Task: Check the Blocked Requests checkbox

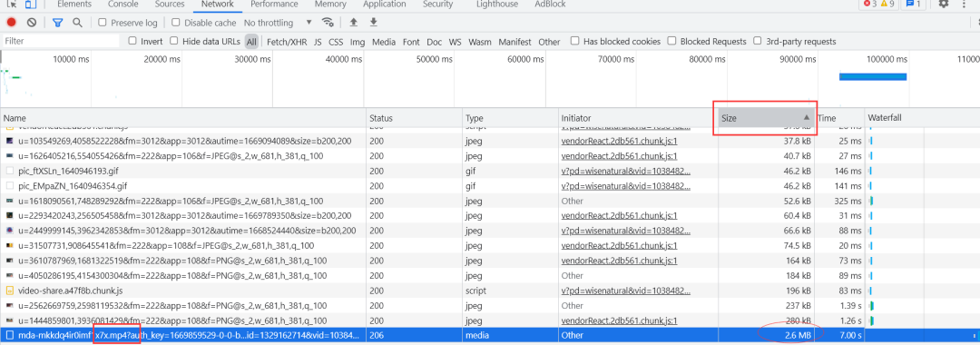Action: [x=671, y=41]
